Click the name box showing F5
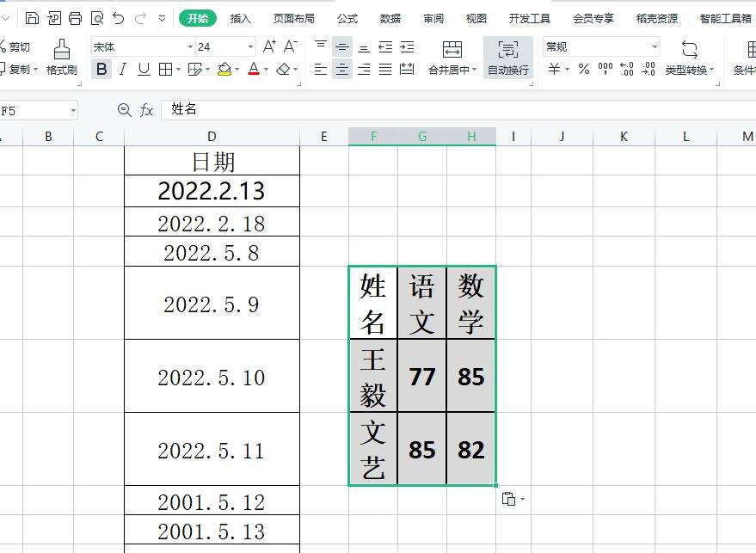Image resolution: width=756 pixels, height=553 pixels. pyautogui.click(x=38, y=110)
